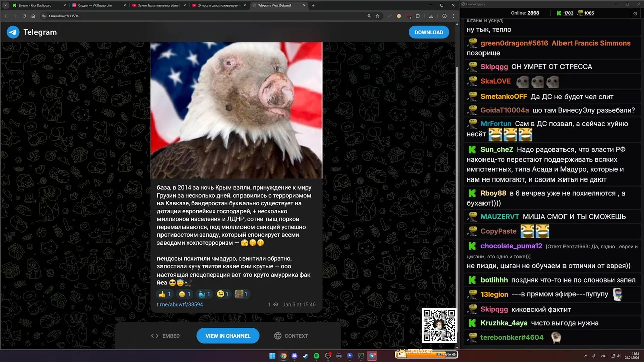
Task: Click the Online: 2868 counter
Action: coord(525,13)
